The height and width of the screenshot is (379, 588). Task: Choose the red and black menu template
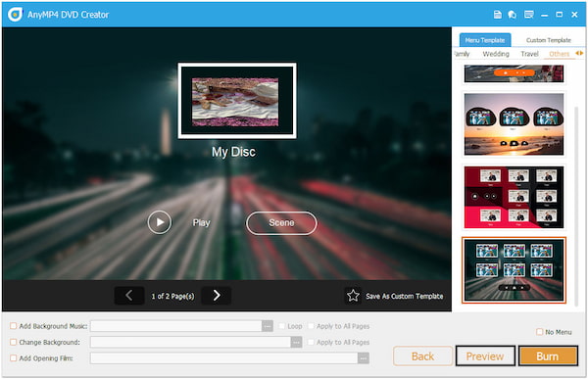[514, 197]
